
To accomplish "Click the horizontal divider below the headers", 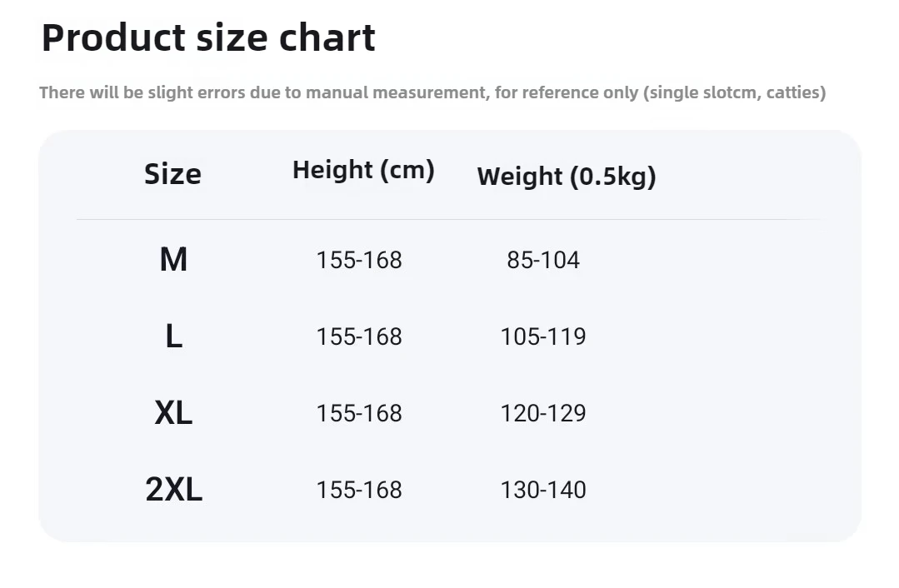I will [x=450, y=220].
